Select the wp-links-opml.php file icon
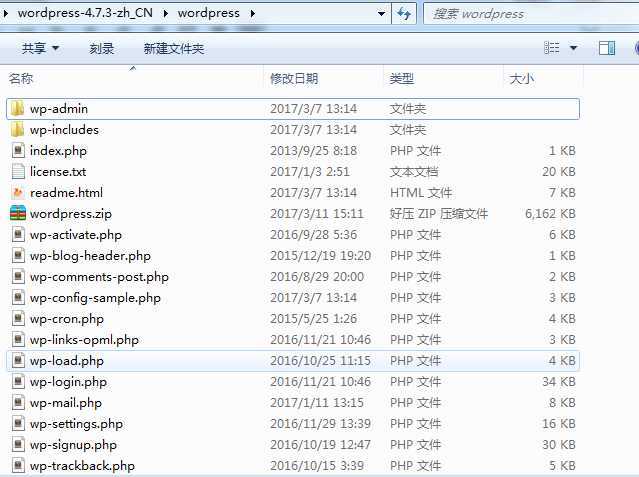Screen dimensions: 639x477 coord(18,340)
